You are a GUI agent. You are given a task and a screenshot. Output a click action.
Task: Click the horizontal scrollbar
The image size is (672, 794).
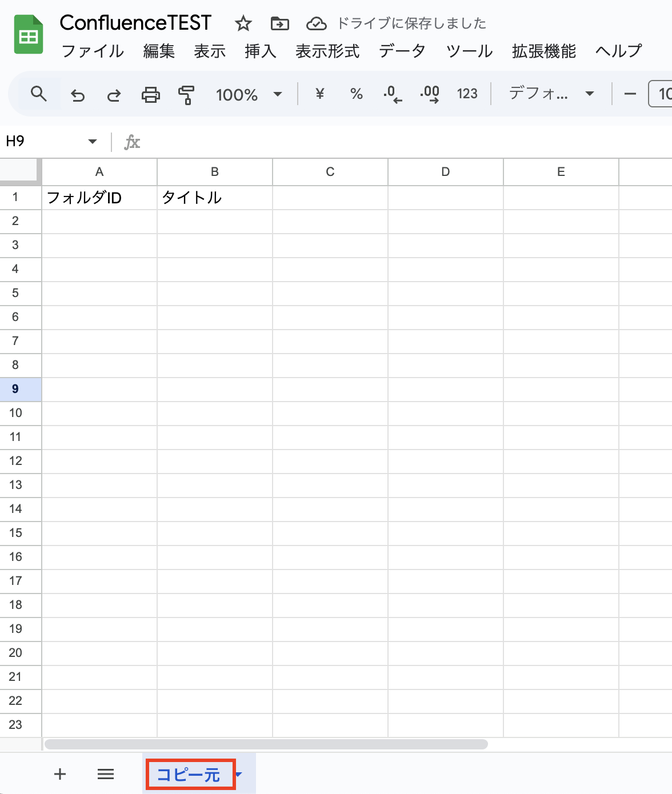[x=266, y=744]
